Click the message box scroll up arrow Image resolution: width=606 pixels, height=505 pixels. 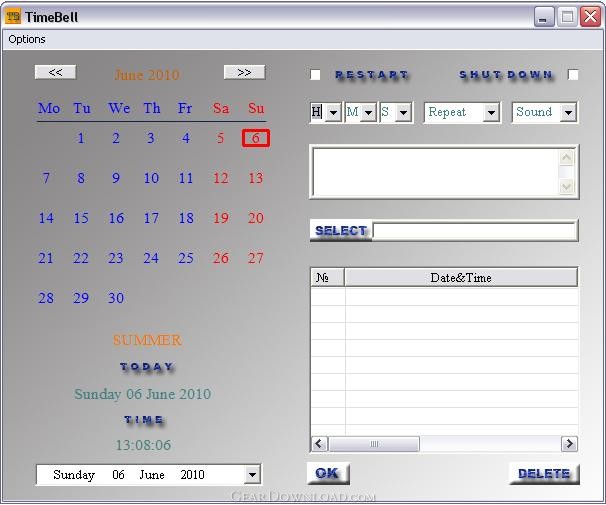pos(566,157)
